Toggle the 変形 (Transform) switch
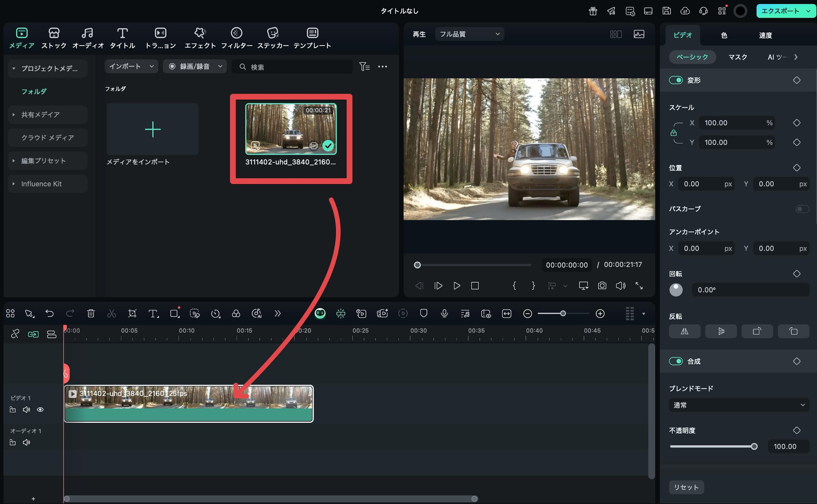 point(676,80)
